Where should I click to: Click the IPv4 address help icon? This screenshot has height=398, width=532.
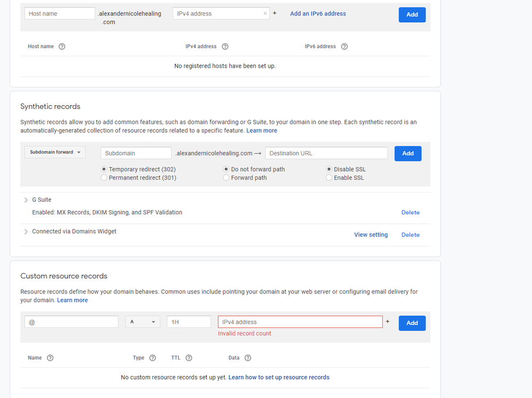click(x=224, y=46)
